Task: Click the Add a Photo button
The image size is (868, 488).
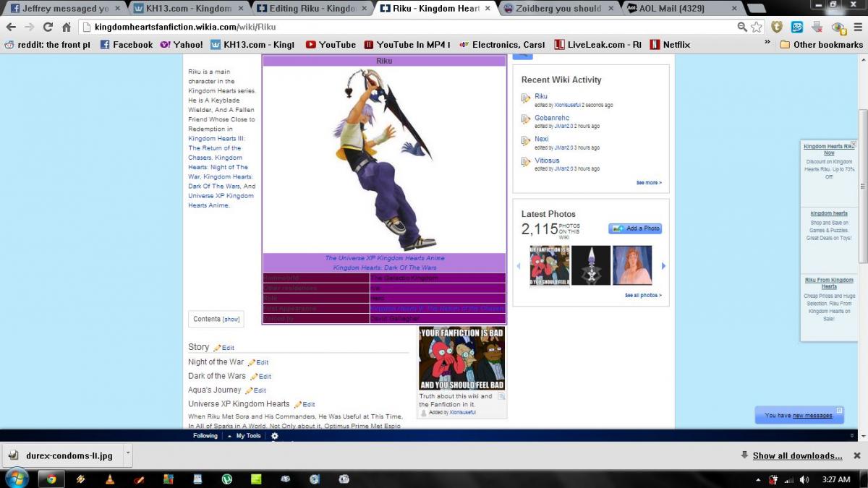Action: [635, 228]
